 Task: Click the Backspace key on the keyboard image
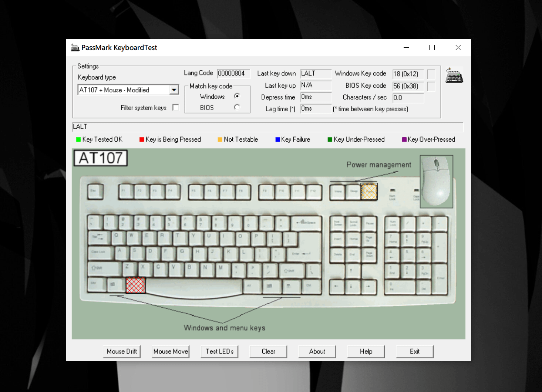point(307,223)
